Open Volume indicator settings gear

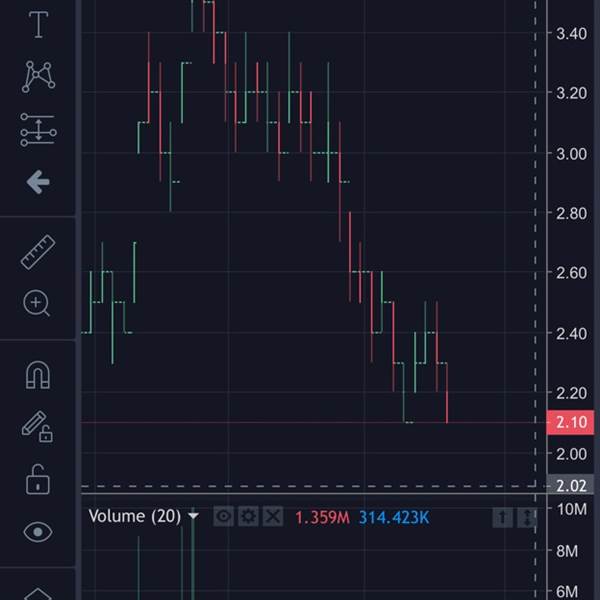pos(248,517)
